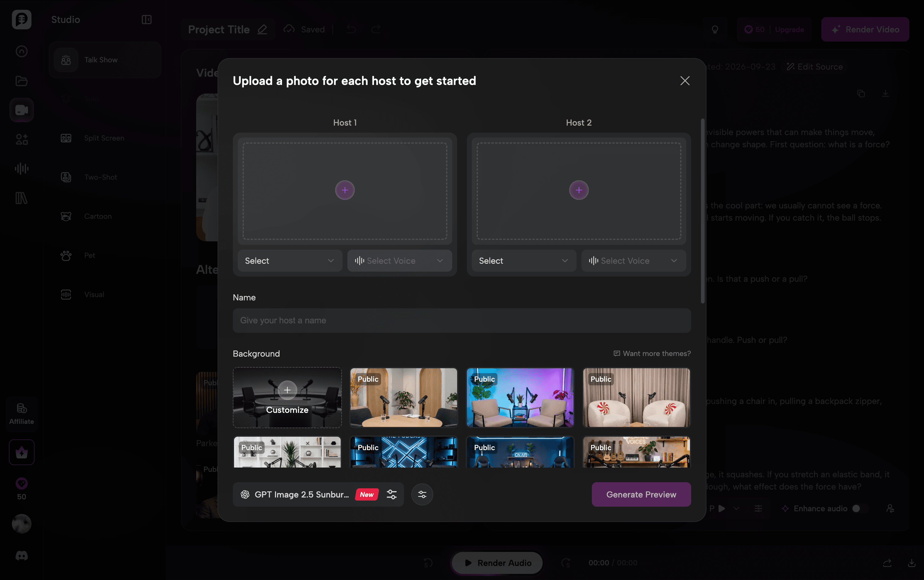Choose the white bookshelf background
This screenshot has width=924, height=580.
pos(287,452)
